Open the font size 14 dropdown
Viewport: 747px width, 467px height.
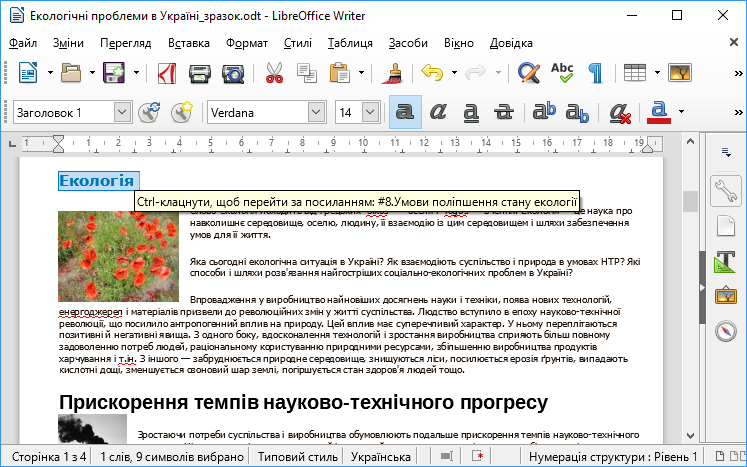tap(371, 112)
